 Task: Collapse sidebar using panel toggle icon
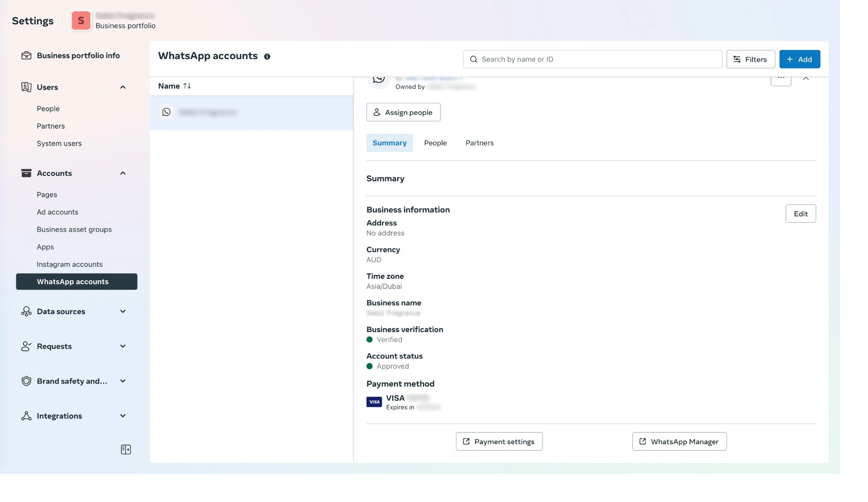[126, 449]
